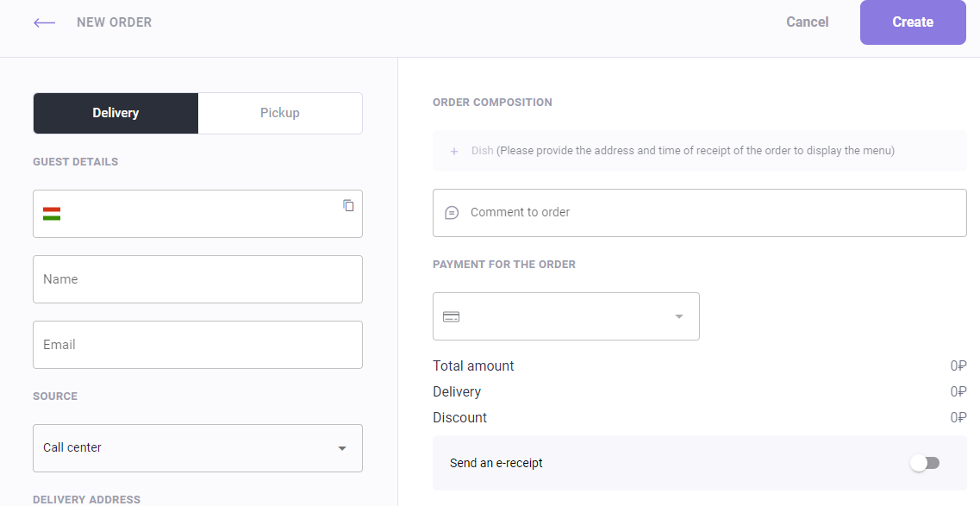Image resolution: width=980 pixels, height=506 pixels.
Task: Click the Comment to order text field
Action: click(x=699, y=213)
